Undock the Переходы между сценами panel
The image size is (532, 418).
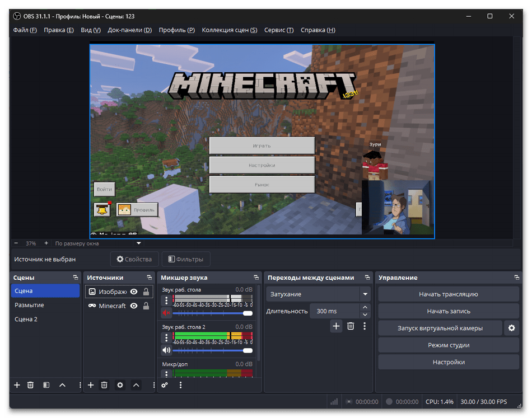tap(367, 278)
